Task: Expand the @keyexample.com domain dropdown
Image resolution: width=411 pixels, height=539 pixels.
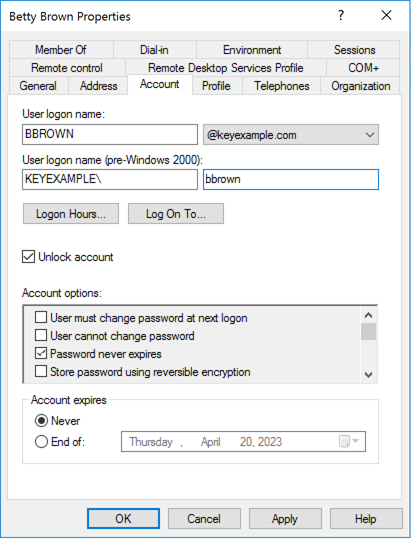Action: pos(291,135)
